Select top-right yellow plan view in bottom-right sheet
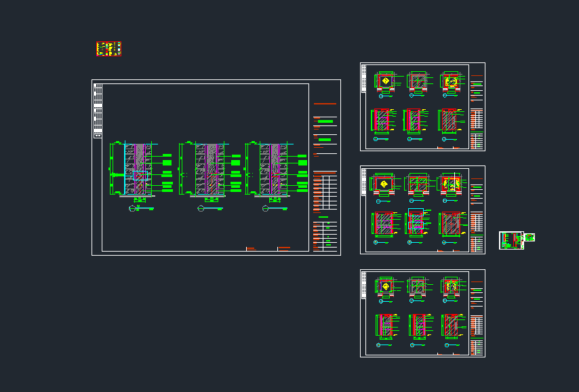 (450, 287)
